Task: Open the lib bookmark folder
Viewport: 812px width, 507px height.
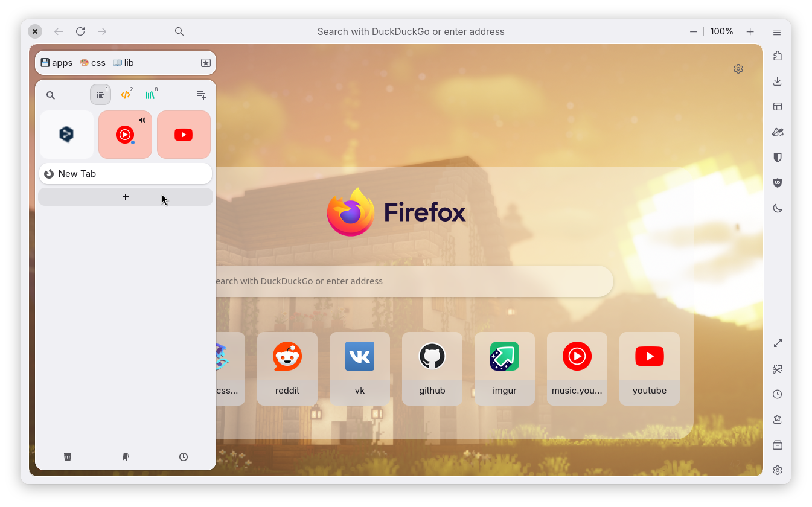Action: click(x=123, y=63)
